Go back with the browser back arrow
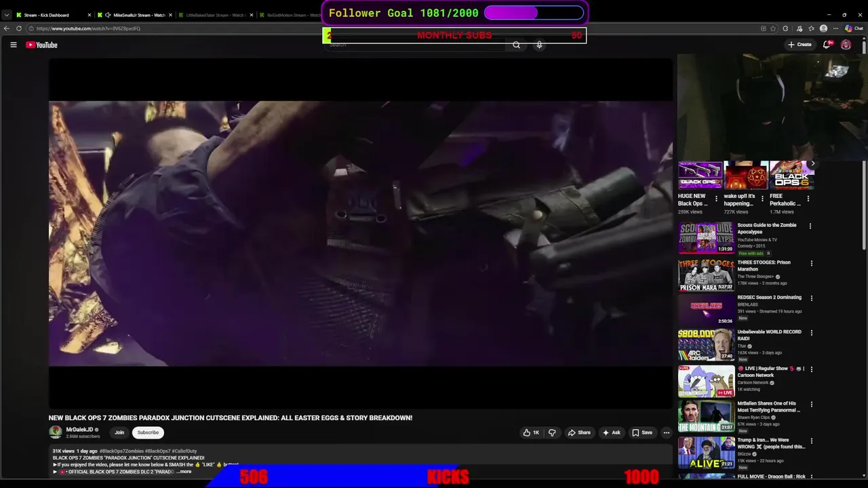Viewport: 868px width, 488px height. click(7, 28)
